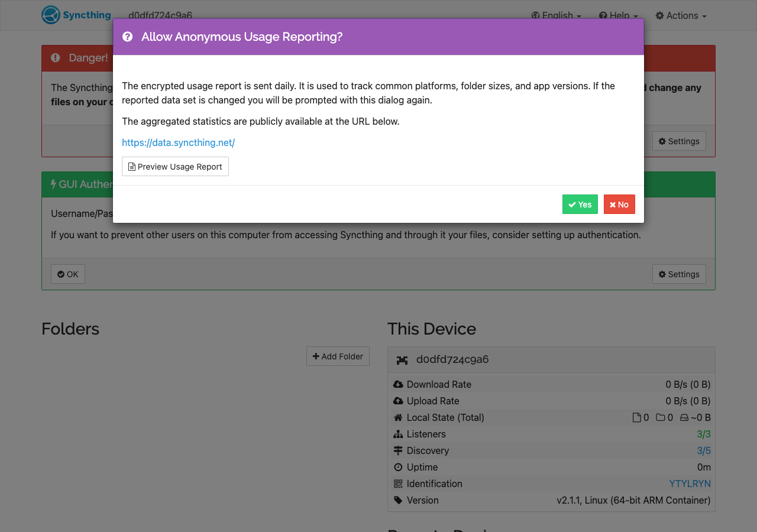Viewport: 757px width, 532px height.
Task: Click the Identification QR code icon
Action: coord(398,484)
